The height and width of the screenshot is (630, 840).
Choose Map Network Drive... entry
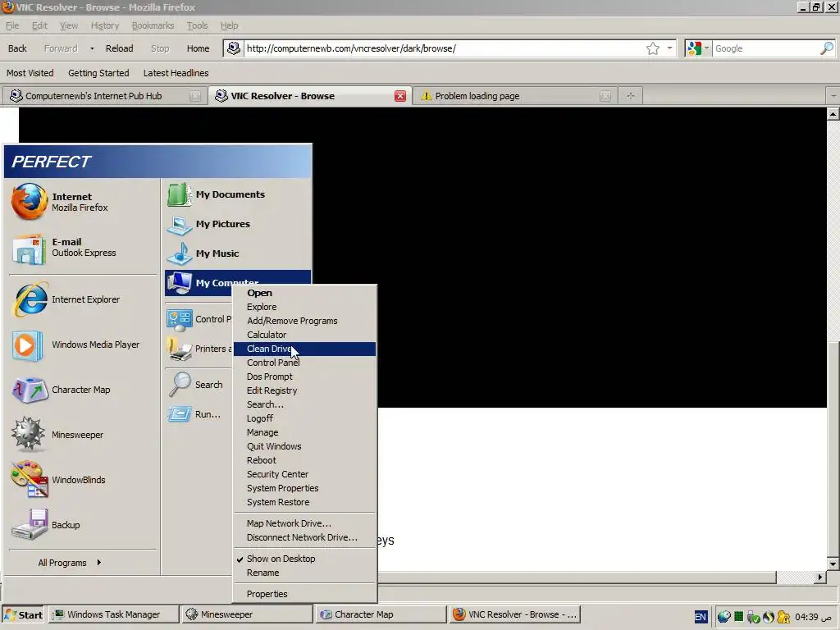(x=305, y=523)
